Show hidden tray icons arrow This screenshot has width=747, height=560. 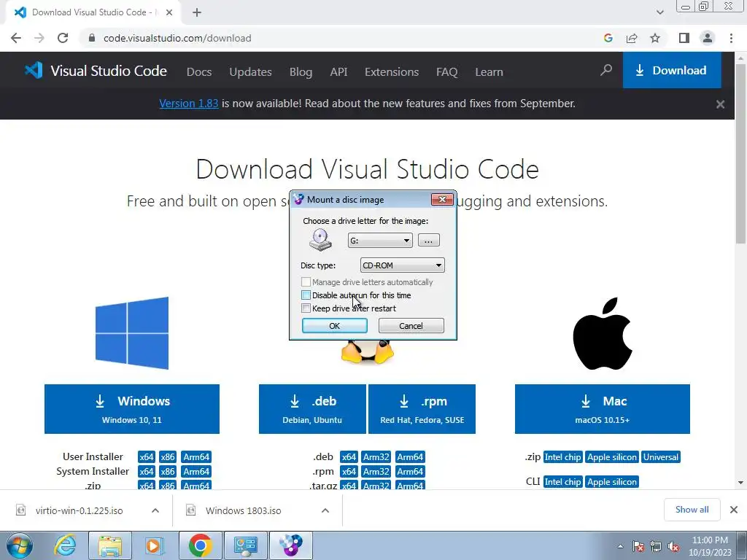tap(620, 547)
